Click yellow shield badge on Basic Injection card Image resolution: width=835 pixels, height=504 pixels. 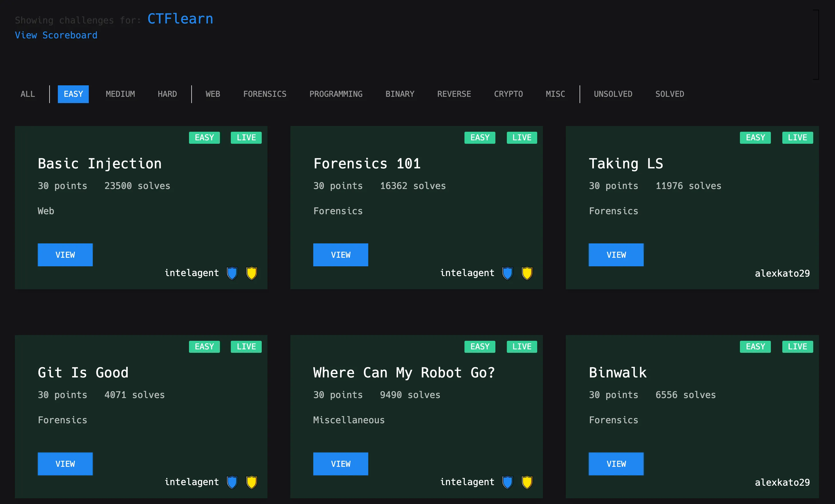[x=251, y=273]
